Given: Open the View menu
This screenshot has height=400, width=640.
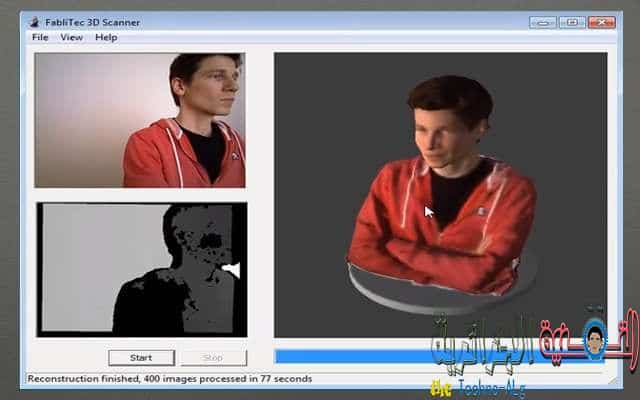Looking at the screenshot, I should [71, 37].
